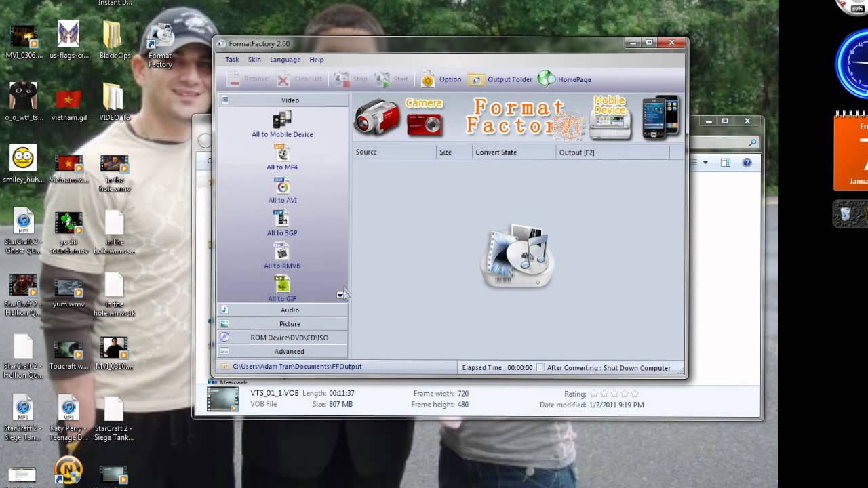
Task: Select the StarCraft 2 - Ghost Qu... MP3
Action: pos(23,231)
